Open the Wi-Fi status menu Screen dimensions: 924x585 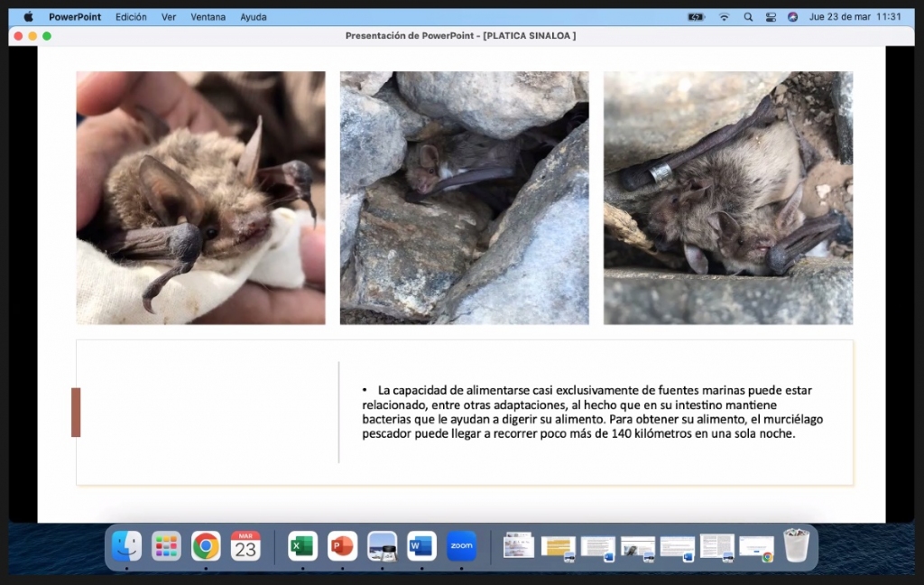[724, 17]
